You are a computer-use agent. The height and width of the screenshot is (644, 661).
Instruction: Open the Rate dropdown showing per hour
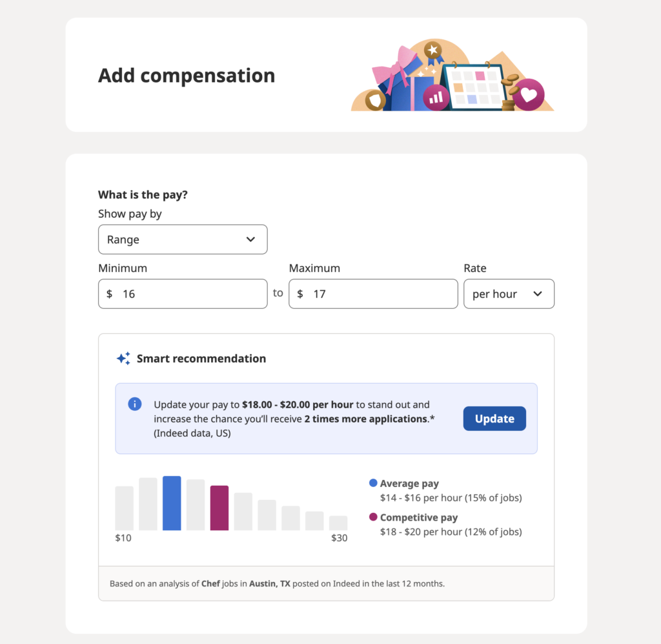tap(509, 293)
